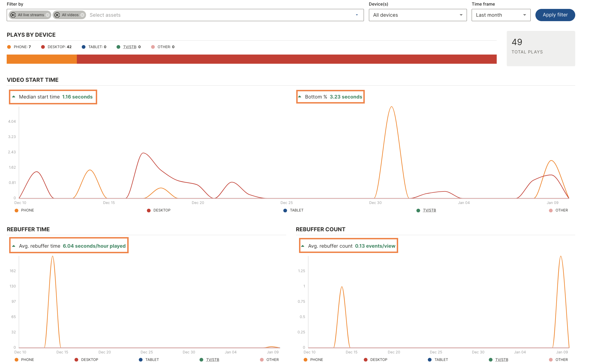595x364 pixels.
Task: Toggle OTHER series in Video Start Time legend
Action: tap(559, 210)
